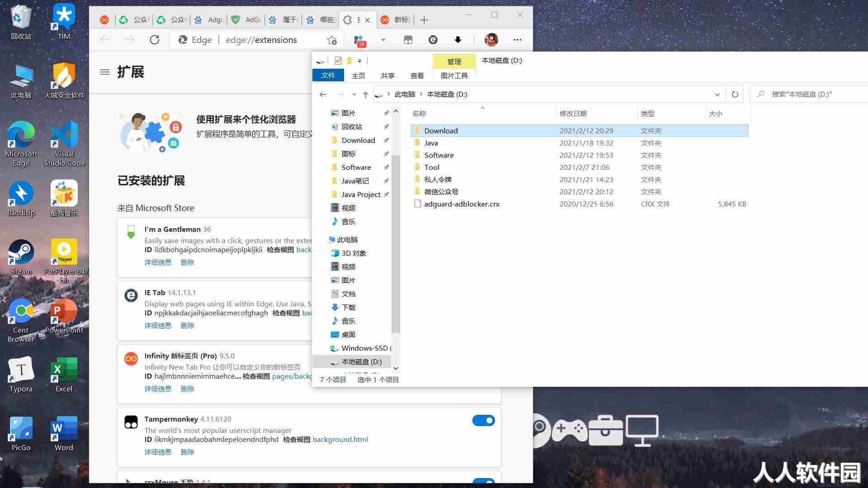The height and width of the screenshot is (488, 868).
Task: Click 删除 for Infinity 新标签页 extension
Action: point(187,389)
